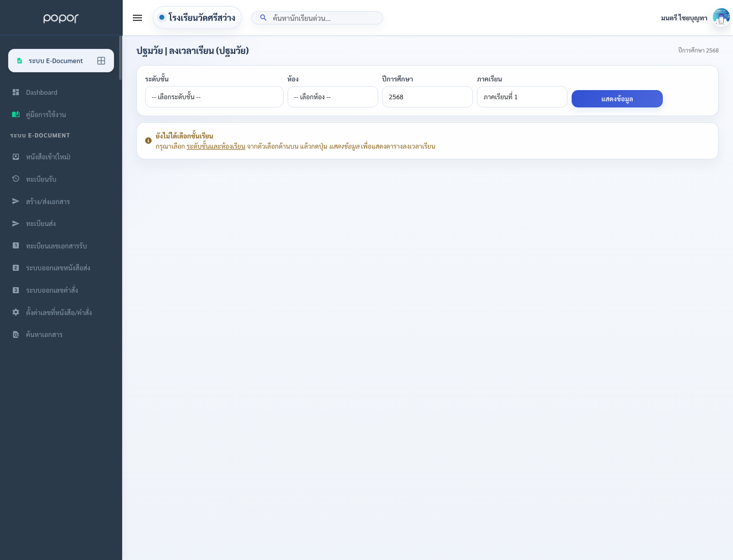Click the ทะเบียนรับ history icon

(16, 179)
